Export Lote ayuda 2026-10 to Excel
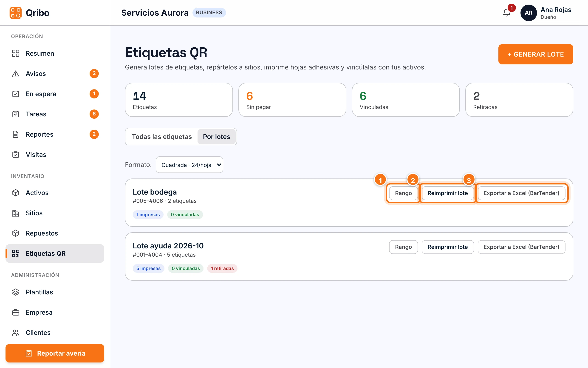This screenshot has width=588, height=368. point(521,247)
